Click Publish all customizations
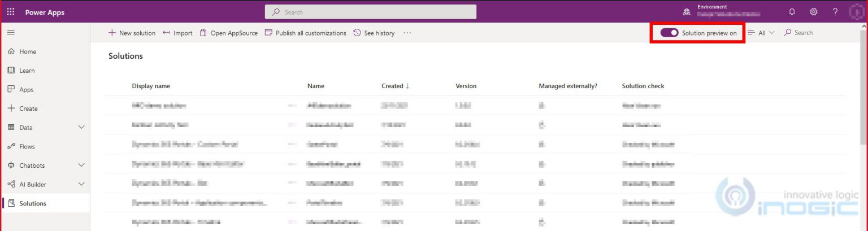This screenshot has width=868, height=231. click(305, 33)
